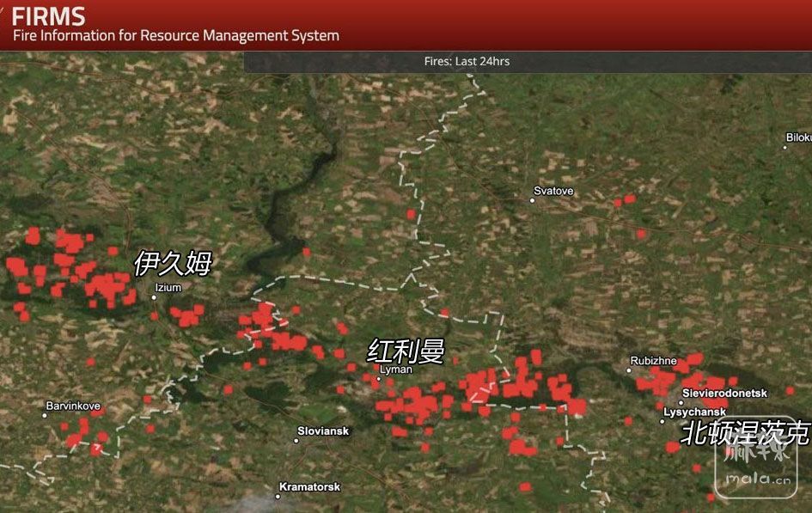Pick the Sloviansk city marker dot
The image size is (812, 513).
coord(296,441)
